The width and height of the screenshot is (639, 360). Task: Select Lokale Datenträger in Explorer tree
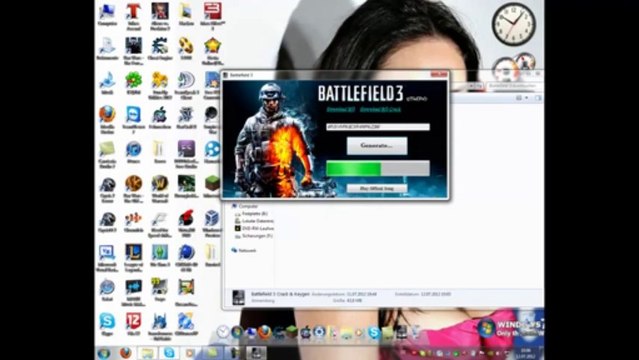click(255, 221)
